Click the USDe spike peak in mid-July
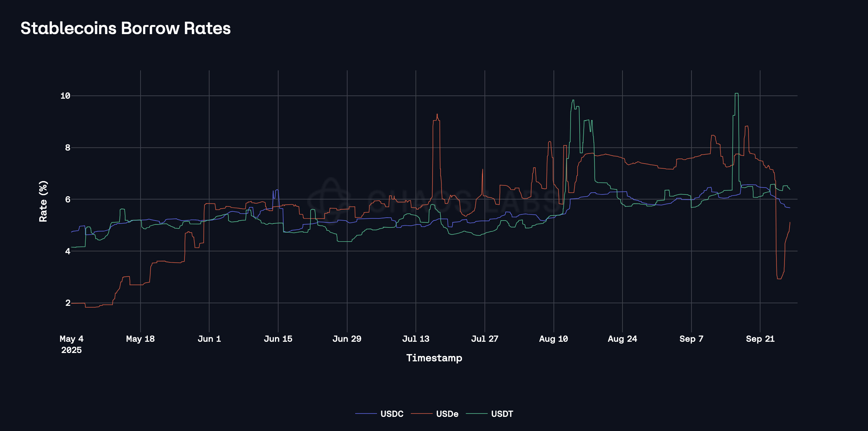This screenshot has width=868, height=431. (437, 115)
